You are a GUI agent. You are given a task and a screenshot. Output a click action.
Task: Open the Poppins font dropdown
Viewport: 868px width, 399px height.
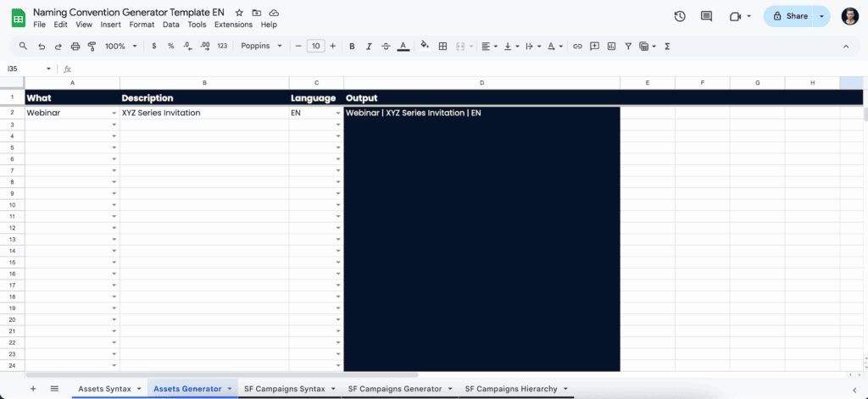click(x=262, y=47)
